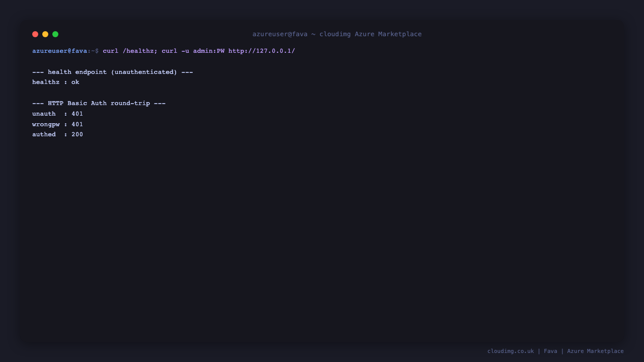The image size is (644, 362).
Task: Click the footer text 'cloudimg.co.uk | Fava | Azure Marketplace'
Action: click(x=555, y=351)
